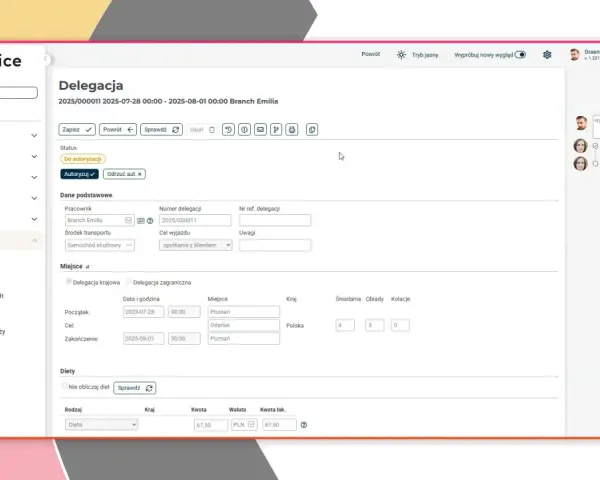Click the Autoryzuj button
This screenshot has width=600, height=480.
79,174
